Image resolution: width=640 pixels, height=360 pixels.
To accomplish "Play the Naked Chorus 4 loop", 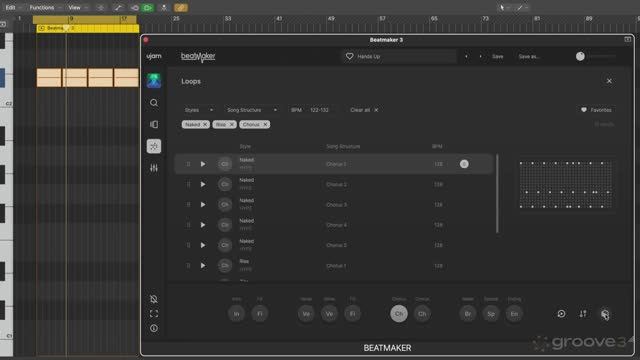I will 203,225.
